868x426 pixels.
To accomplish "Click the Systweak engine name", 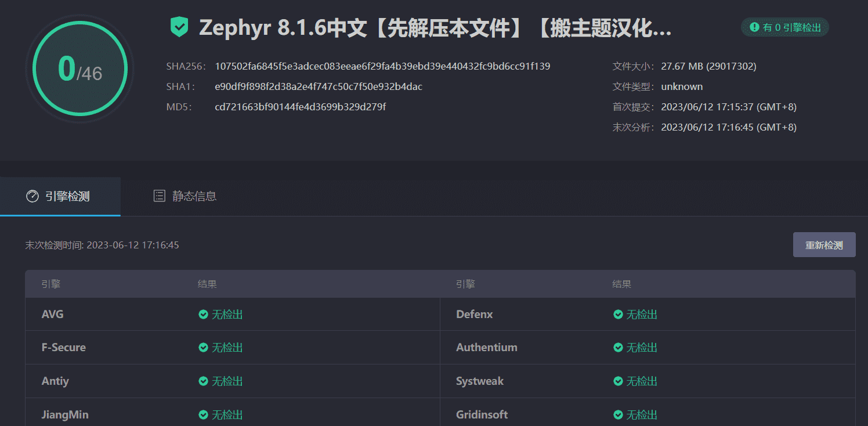I will point(480,381).
